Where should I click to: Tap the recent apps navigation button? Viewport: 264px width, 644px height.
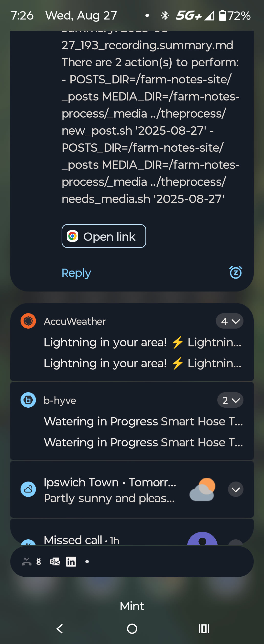pos(204,629)
